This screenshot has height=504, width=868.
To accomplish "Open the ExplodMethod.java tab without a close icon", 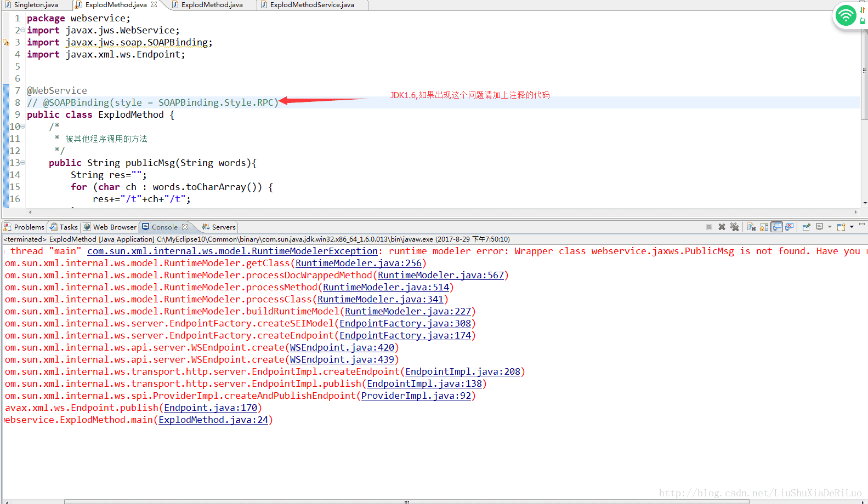I will [x=212, y=4].
